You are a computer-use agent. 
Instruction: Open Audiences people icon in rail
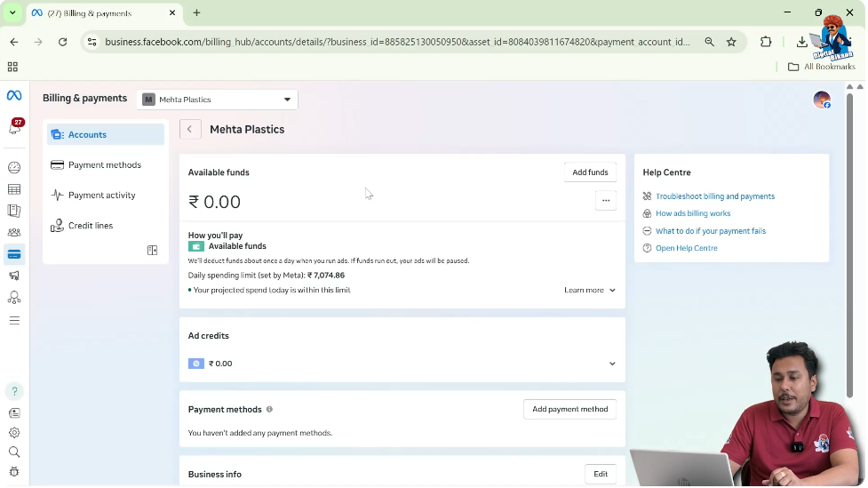tap(14, 233)
